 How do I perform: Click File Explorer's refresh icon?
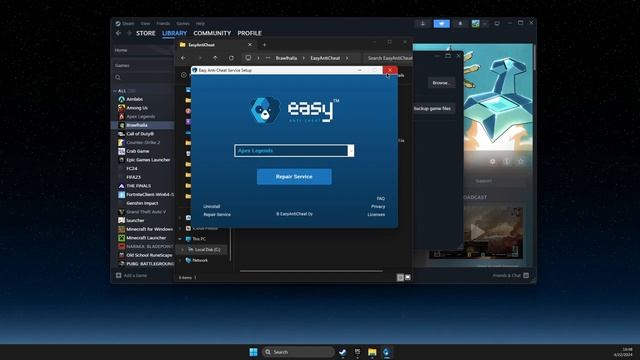click(231, 58)
